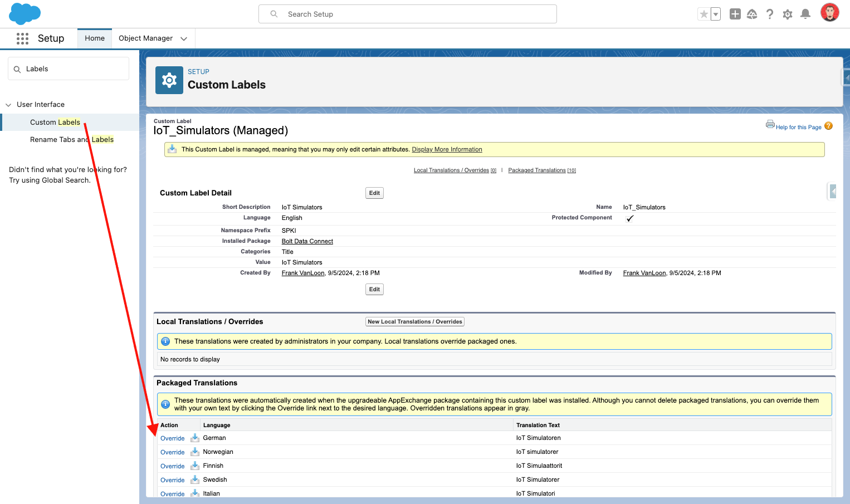Click the package icon in Swedish row
The width and height of the screenshot is (850, 504).
coord(195,479)
